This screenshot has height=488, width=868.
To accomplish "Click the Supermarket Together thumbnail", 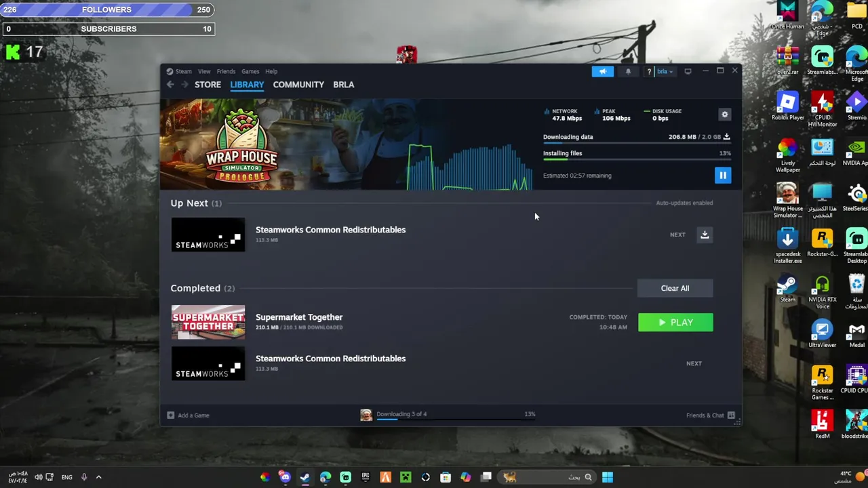I will tap(208, 323).
